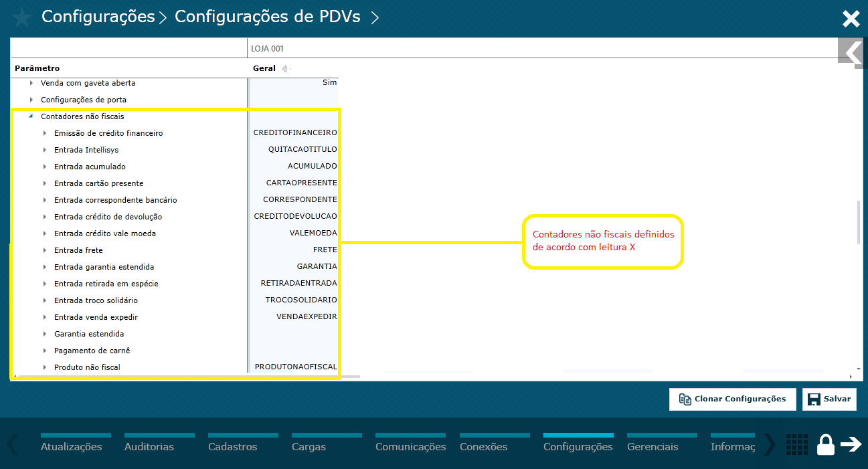Open the apps grid menu in the taskbar
The height and width of the screenshot is (469, 868).
point(796,444)
